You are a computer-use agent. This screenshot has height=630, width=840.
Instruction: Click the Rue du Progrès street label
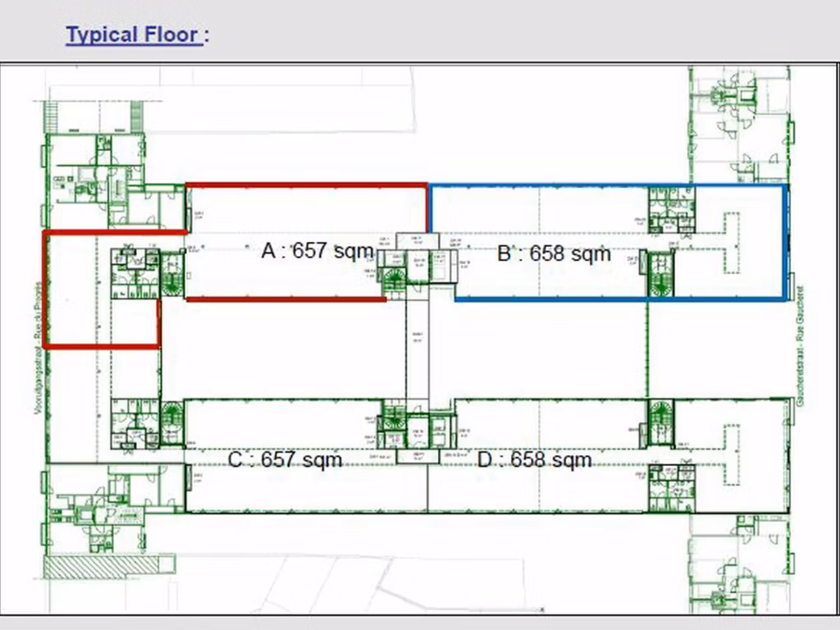[38, 345]
